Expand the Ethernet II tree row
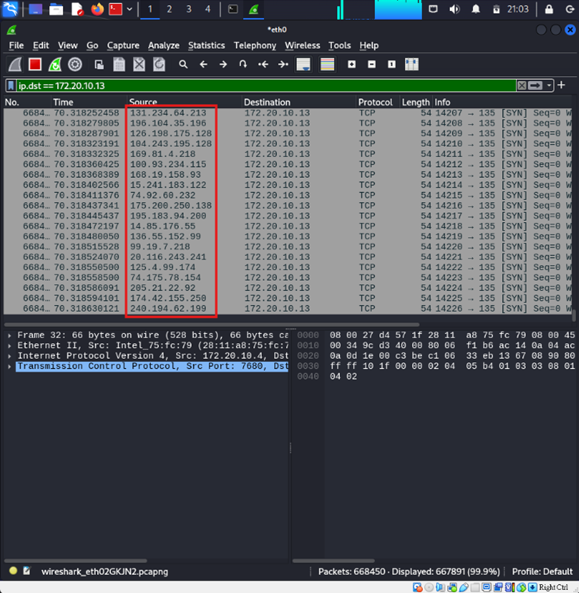This screenshot has width=579, height=593. (9, 346)
